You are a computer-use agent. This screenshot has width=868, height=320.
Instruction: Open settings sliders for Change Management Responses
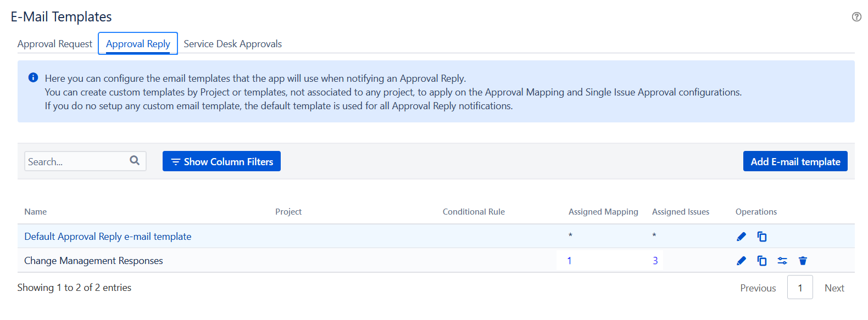(782, 261)
